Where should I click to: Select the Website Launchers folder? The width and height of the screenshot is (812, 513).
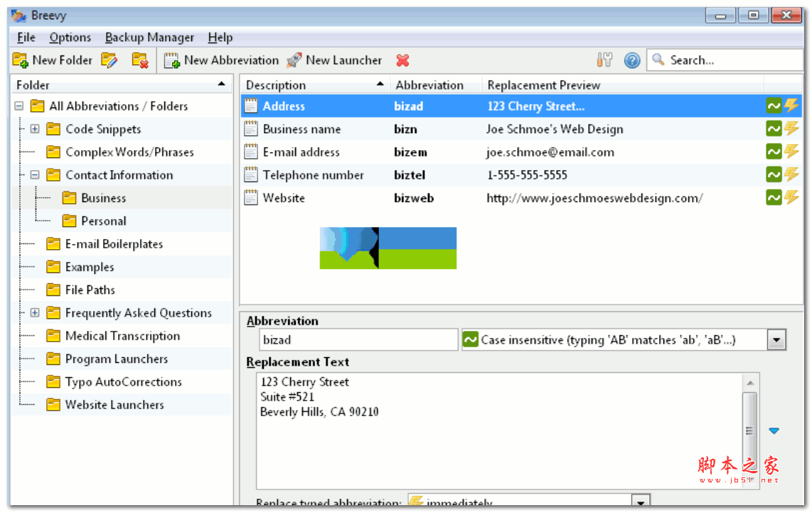[114, 405]
